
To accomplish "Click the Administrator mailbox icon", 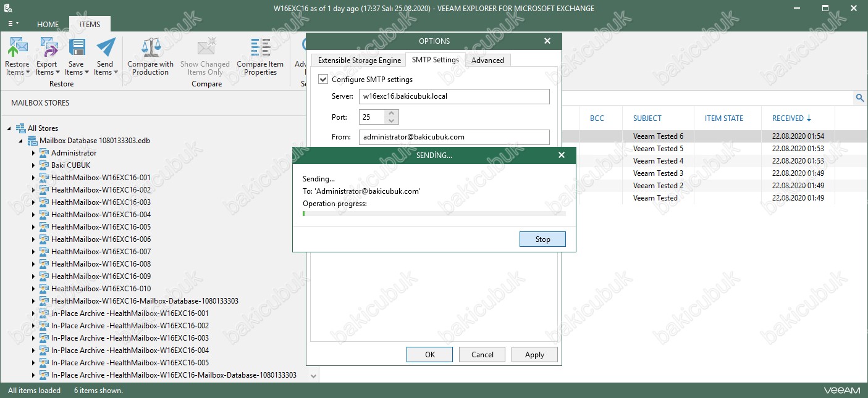I will pyautogui.click(x=44, y=153).
